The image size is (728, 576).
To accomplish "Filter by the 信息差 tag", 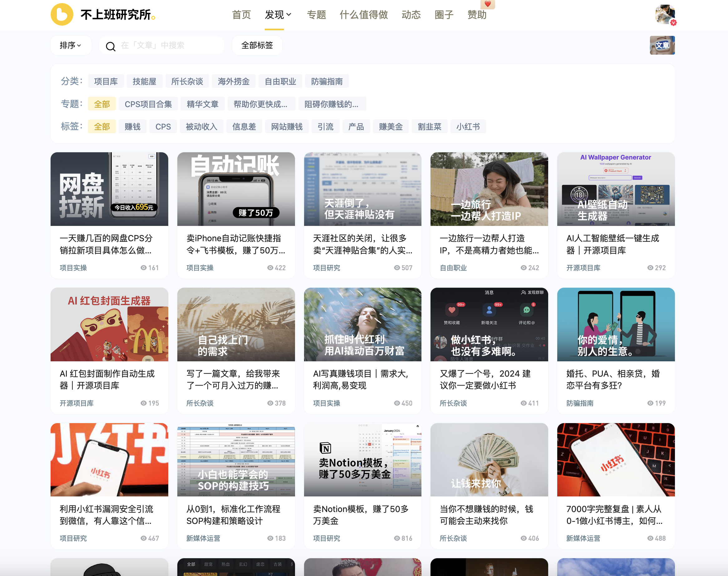I will click(244, 126).
